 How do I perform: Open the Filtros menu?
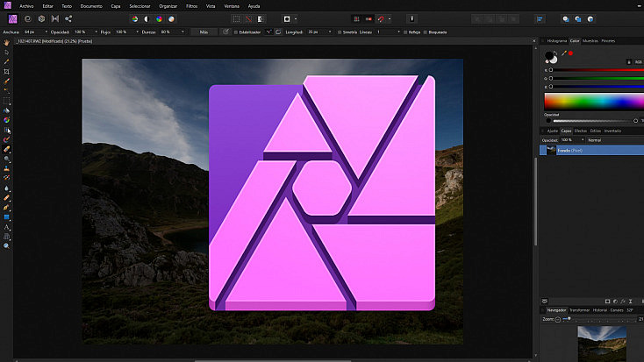click(192, 6)
